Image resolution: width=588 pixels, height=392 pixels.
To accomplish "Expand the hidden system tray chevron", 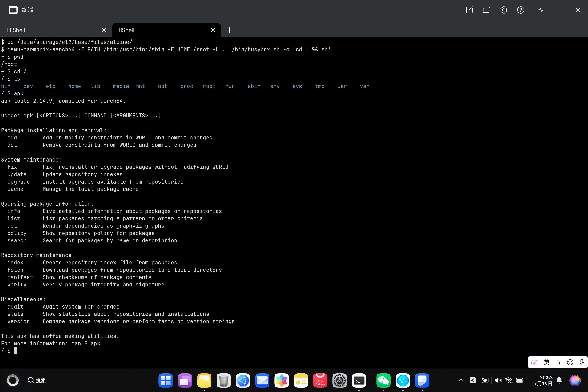I will [x=460, y=380].
